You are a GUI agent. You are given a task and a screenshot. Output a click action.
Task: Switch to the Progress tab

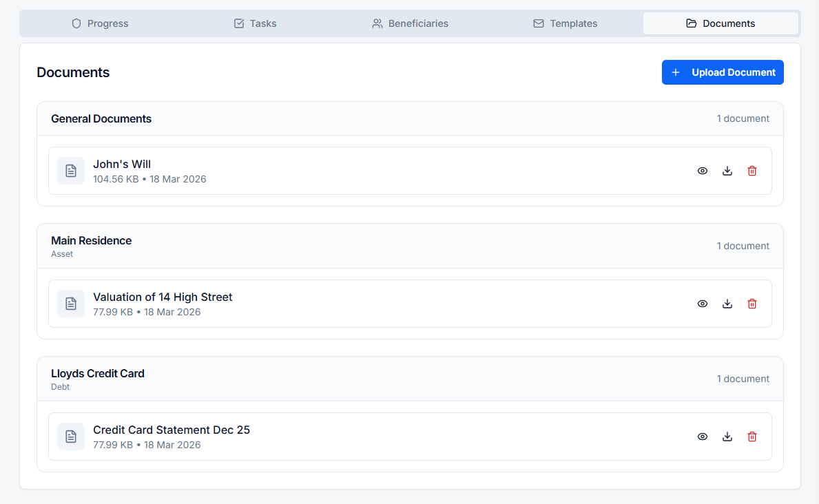click(99, 23)
